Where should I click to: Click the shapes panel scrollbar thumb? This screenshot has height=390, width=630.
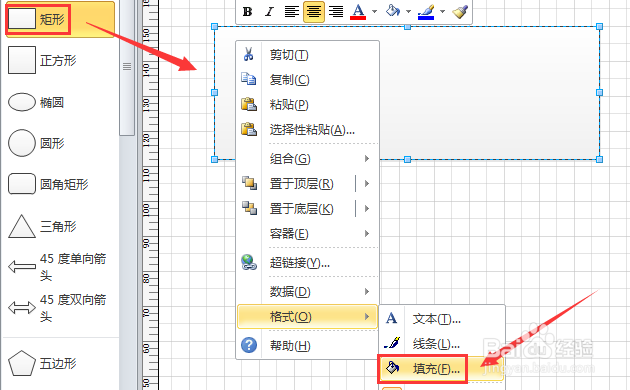point(127,67)
